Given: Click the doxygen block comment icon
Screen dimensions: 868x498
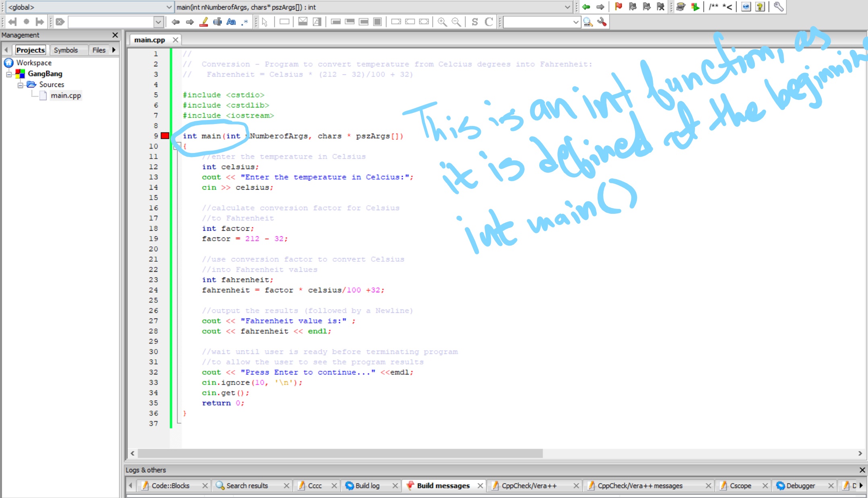Looking at the screenshot, I should pos(714,6).
